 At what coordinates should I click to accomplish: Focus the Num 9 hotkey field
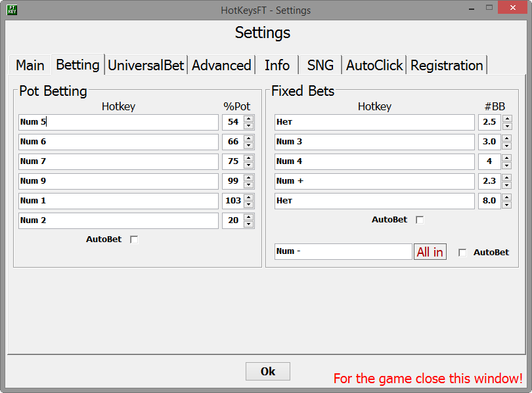(x=118, y=181)
